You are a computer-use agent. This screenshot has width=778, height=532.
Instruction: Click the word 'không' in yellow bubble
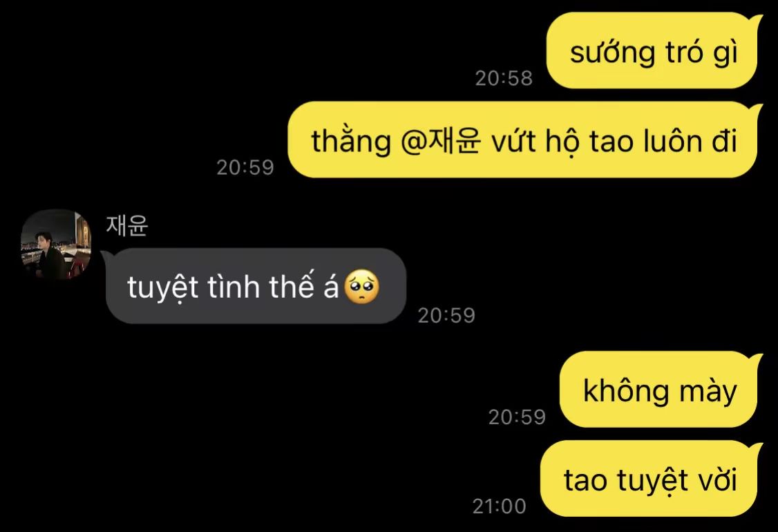pyautogui.click(x=626, y=390)
